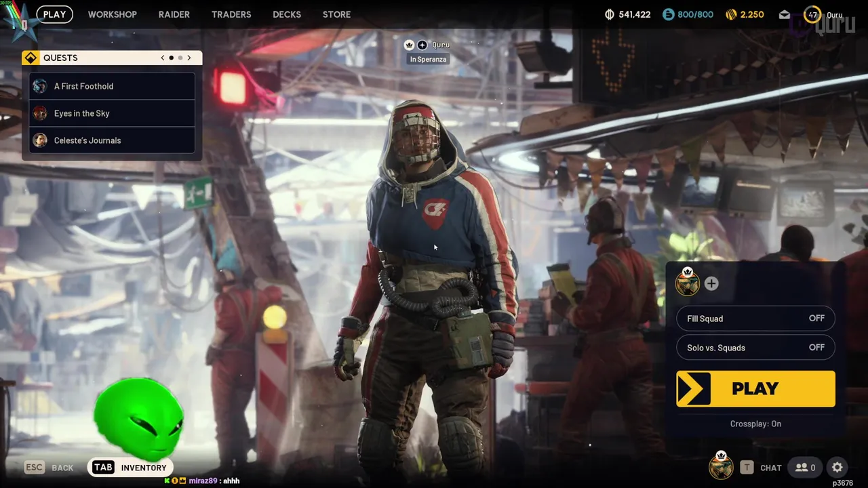Click the Crossplay: On text
The width and height of the screenshot is (868, 488).
pyautogui.click(x=755, y=424)
